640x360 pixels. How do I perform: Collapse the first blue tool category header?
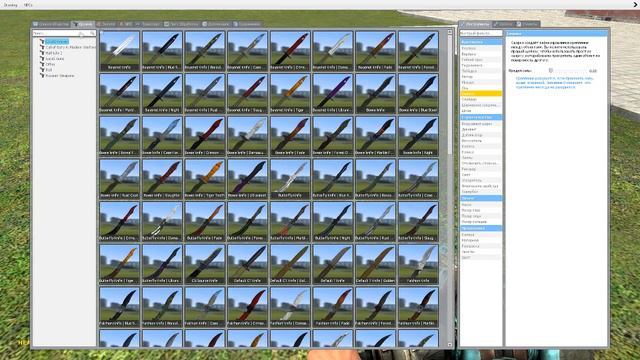tap(481, 42)
